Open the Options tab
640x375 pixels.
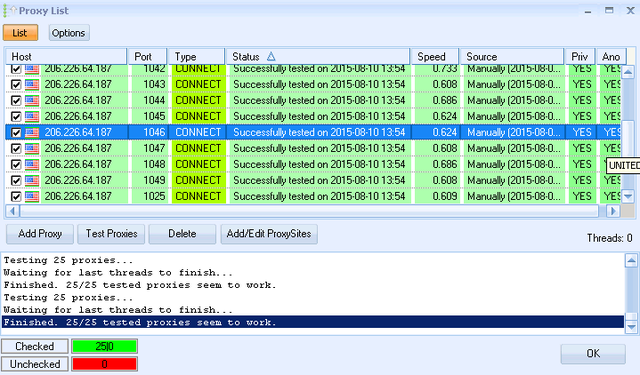(69, 33)
